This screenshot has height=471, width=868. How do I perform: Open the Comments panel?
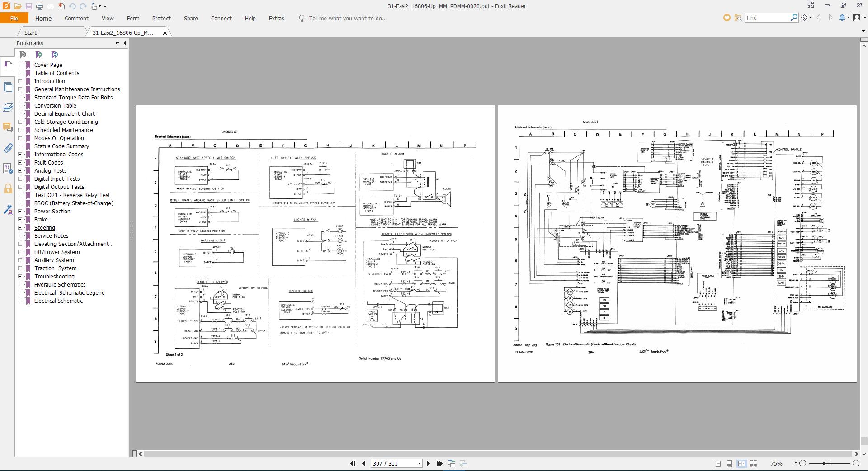click(8, 128)
